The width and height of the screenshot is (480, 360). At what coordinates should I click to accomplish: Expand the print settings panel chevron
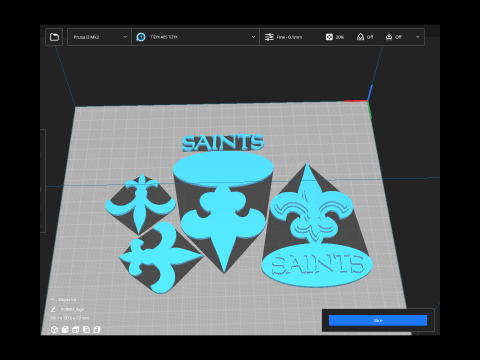[418, 37]
